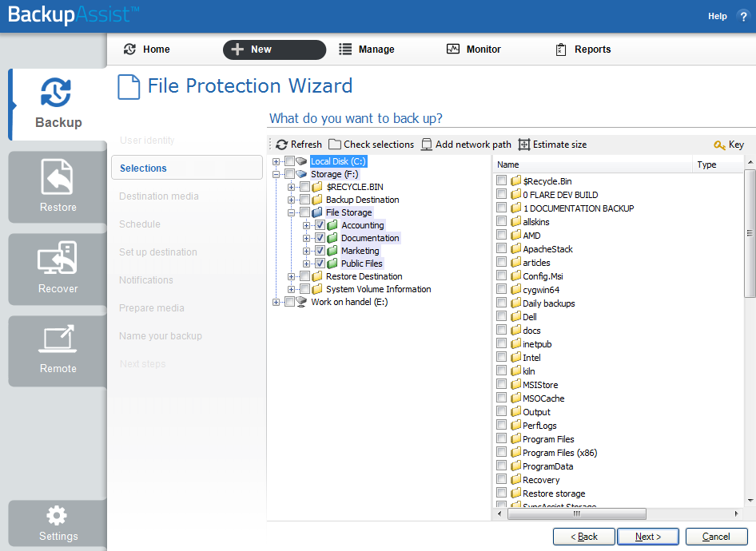Click the Back button
The width and height of the screenshot is (756, 551).
click(584, 537)
